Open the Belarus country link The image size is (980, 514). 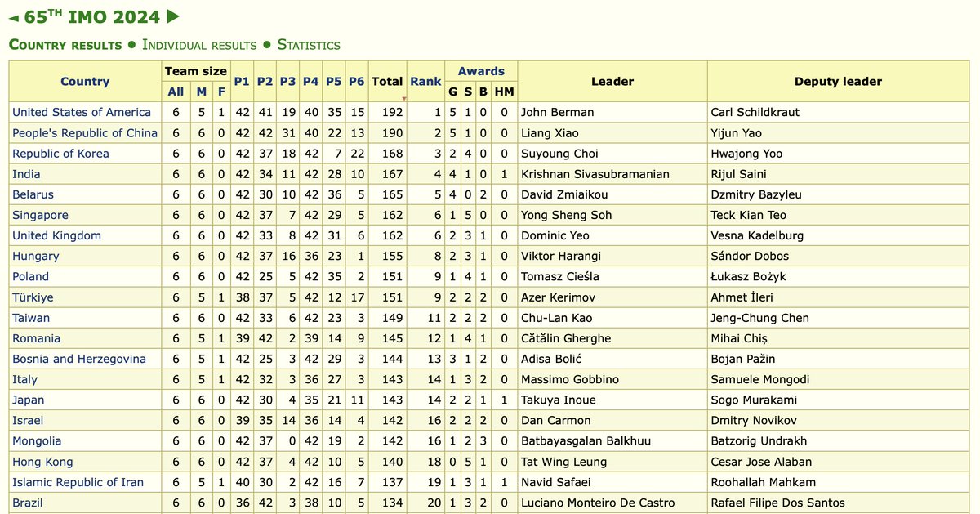pos(33,194)
